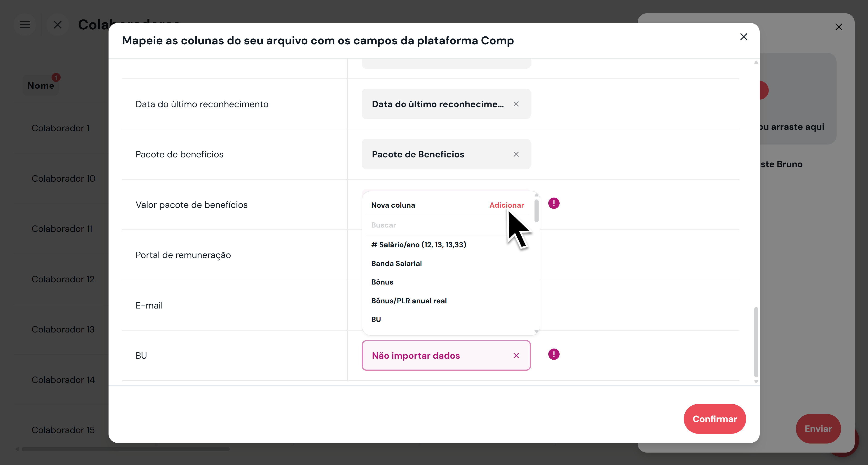
Task: Clear the Não importar dados selection
Action: pyautogui.click(x=516, y=356)
